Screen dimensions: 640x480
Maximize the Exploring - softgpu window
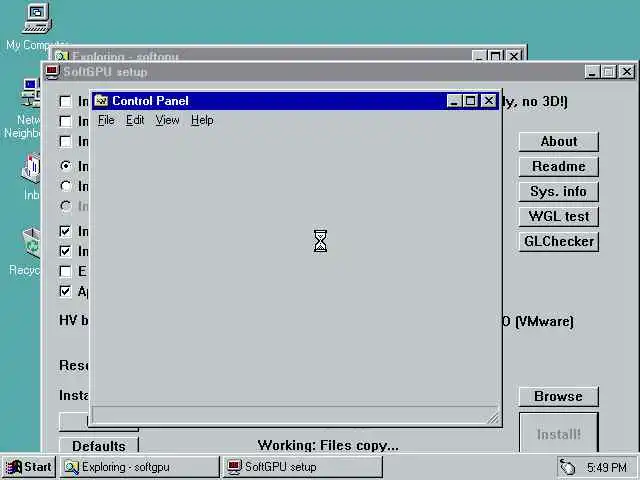(x=496, y=56)
